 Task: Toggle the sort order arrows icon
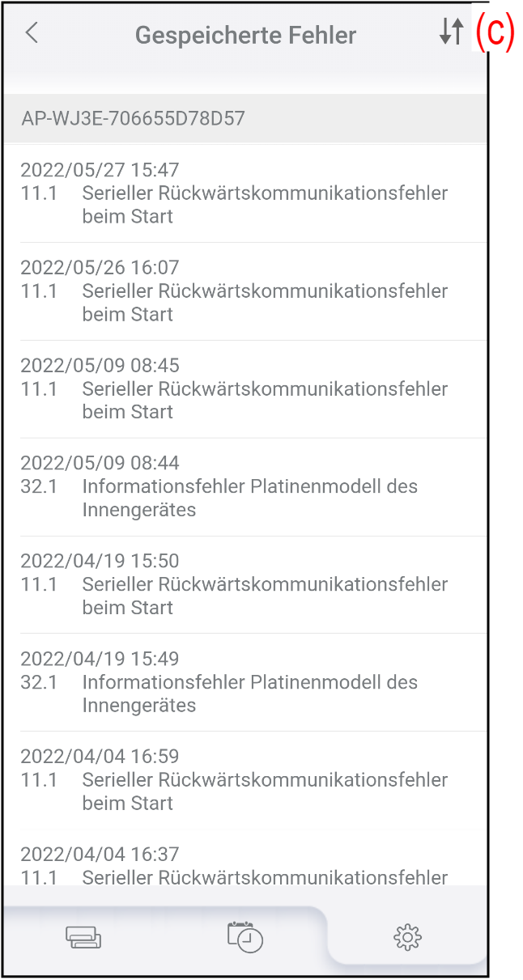pyautogui.click(x=451, y=32)
